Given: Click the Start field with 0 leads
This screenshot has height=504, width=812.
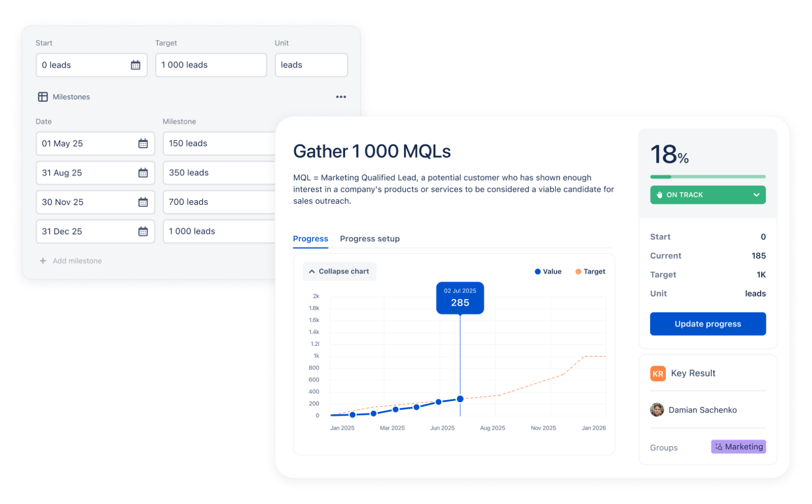Looking at the screenshot, I should (92, 65).
